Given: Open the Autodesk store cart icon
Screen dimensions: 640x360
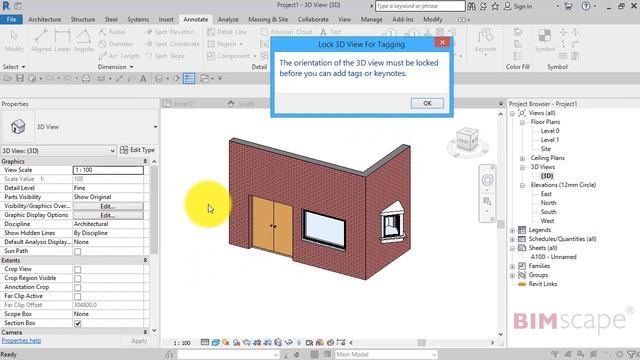Looking at the screenshot, I should [x=568, y=6].
